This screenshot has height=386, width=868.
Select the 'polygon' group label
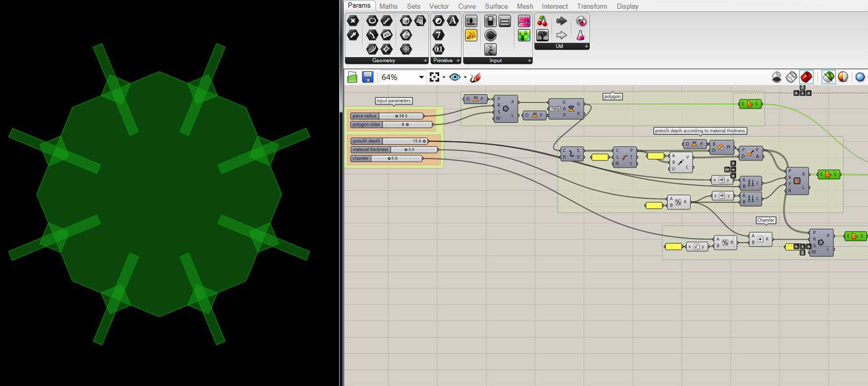tap(612, 96)
